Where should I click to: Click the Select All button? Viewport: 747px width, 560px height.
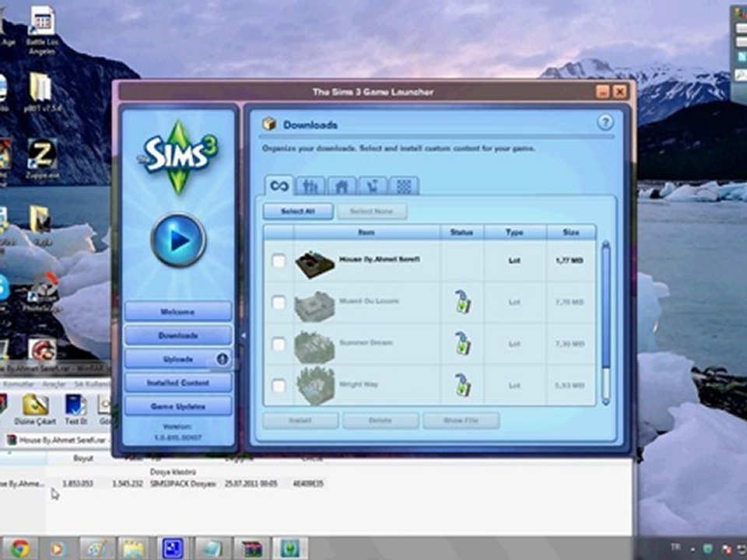[x=298, y=211]
